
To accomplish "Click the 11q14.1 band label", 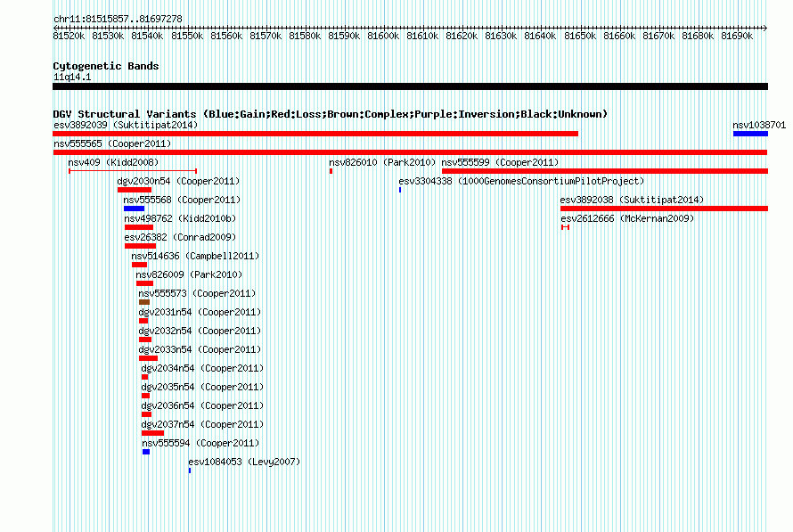I will click(x=72, y=77).
